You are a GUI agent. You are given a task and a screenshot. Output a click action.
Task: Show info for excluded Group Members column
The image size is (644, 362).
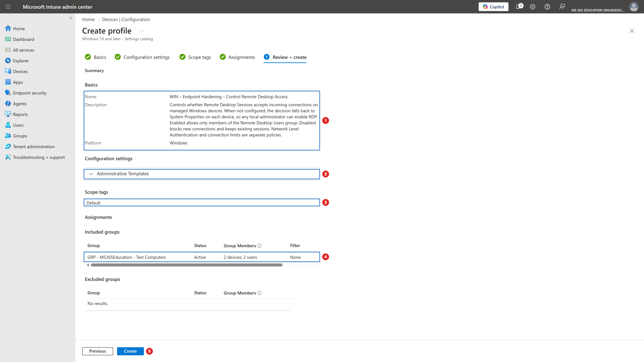coord(259,293)
